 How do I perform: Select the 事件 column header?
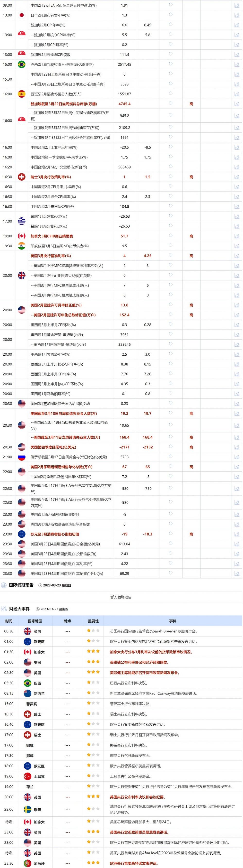tap(173, 621)
